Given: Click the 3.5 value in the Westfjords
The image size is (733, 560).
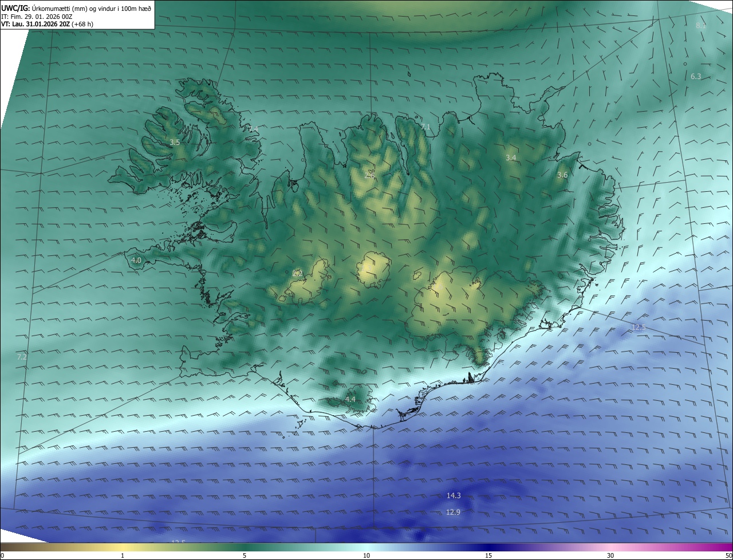Looking at the screenshot, I should (x=175, y=142).
